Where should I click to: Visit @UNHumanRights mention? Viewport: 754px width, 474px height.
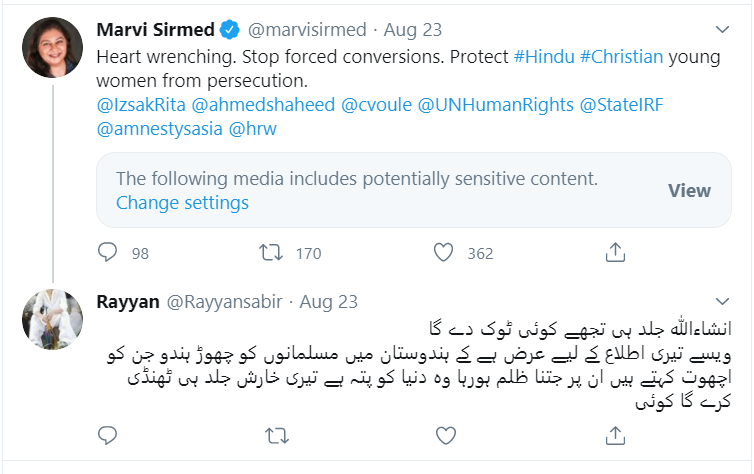click(x=496, y=105)
